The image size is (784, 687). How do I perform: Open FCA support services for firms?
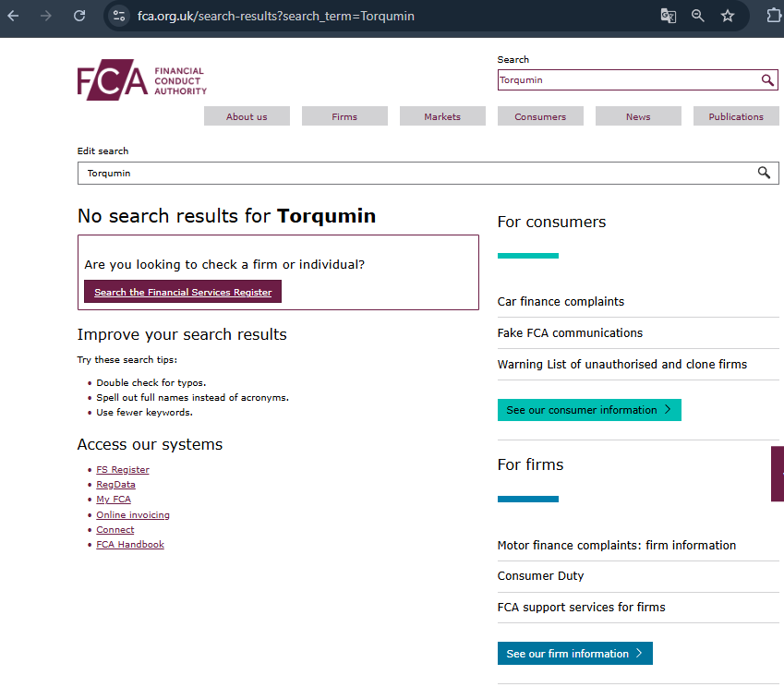click(x=581, y=607)
